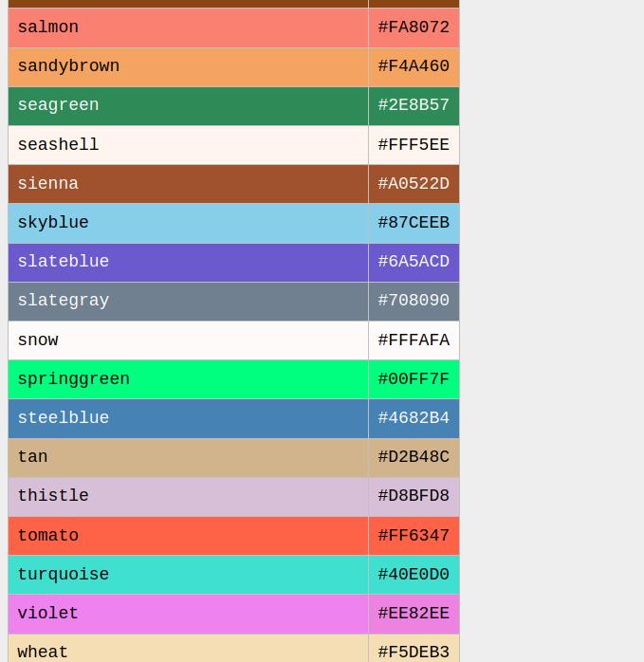Click the sienna color swatch
The height and width of the screenshot is (662, 644).
point(188,184)
